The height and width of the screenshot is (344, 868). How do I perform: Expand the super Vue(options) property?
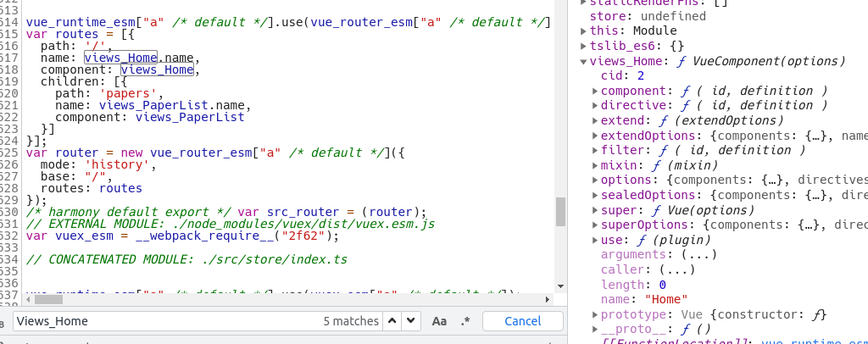coord(595,210)
